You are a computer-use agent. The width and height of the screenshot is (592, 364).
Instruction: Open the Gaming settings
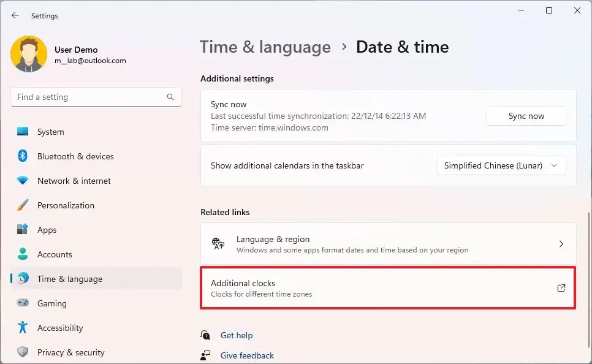[96, 303]
